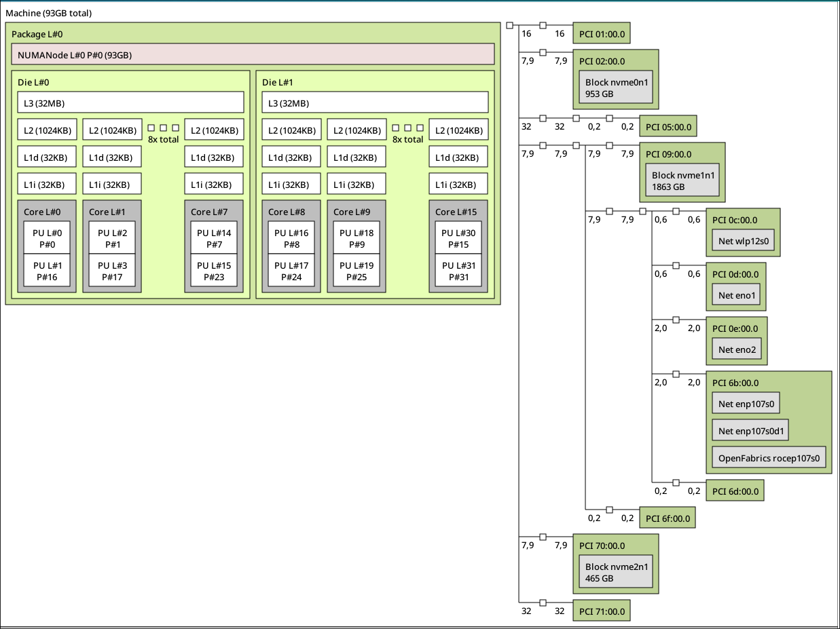
Task: Click the Net eno1 network interface
Action: [737, 294]
